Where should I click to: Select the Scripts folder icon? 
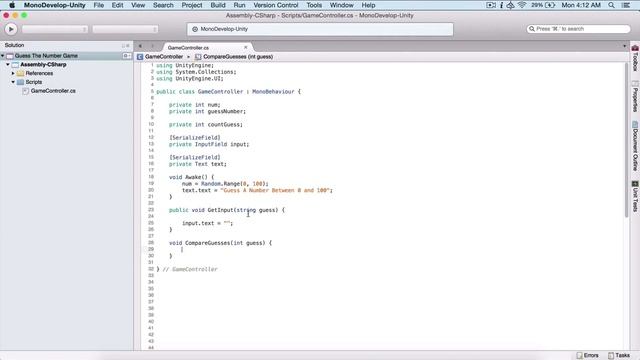(x=20, y=82)
